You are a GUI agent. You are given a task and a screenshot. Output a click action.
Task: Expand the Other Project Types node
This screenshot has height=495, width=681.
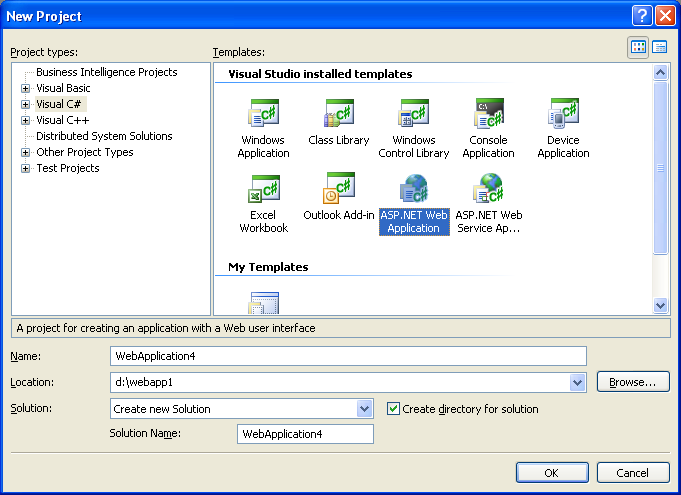(x=25, y=152)
